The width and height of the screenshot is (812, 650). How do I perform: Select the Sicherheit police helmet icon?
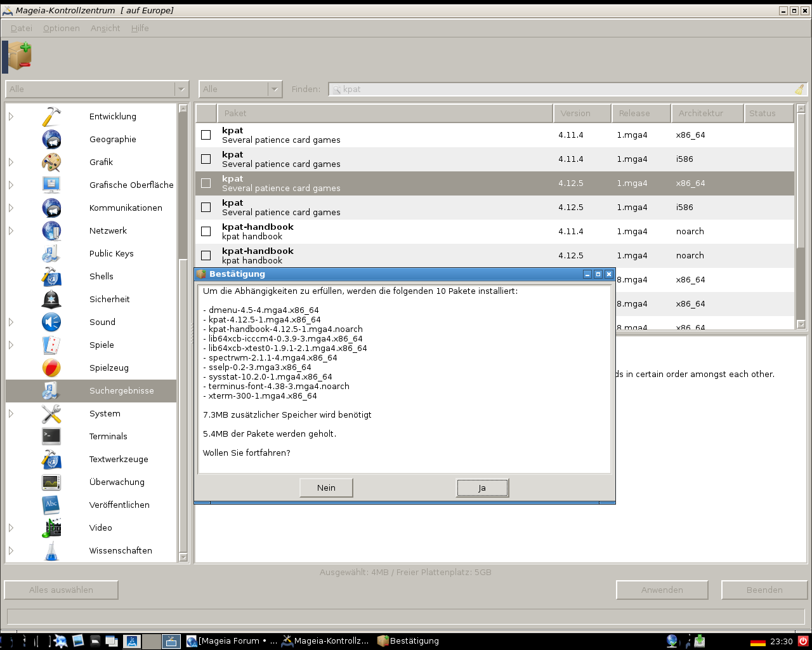[51, 300]
